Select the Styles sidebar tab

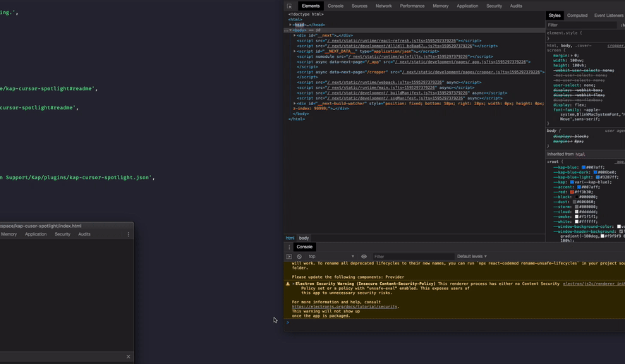pyautogui.click(x=554, y=16)
